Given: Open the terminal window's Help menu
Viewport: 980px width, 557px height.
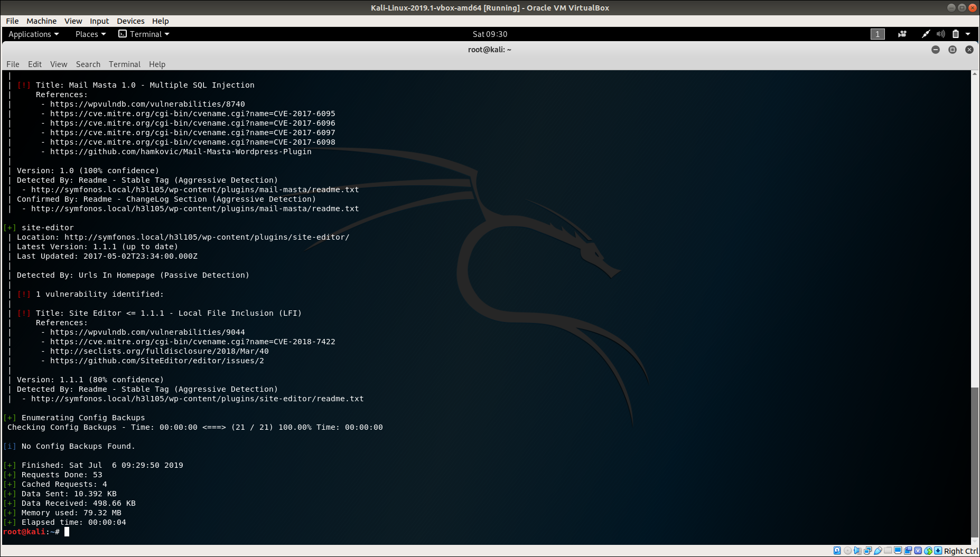Looking at the screenshot, I should tap(157, 64).
